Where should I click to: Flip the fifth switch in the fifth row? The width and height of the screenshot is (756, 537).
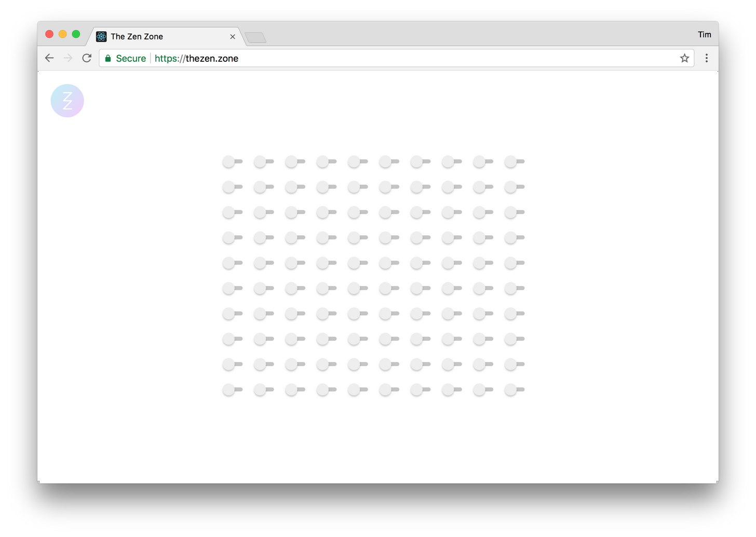(x=358, y=263)
